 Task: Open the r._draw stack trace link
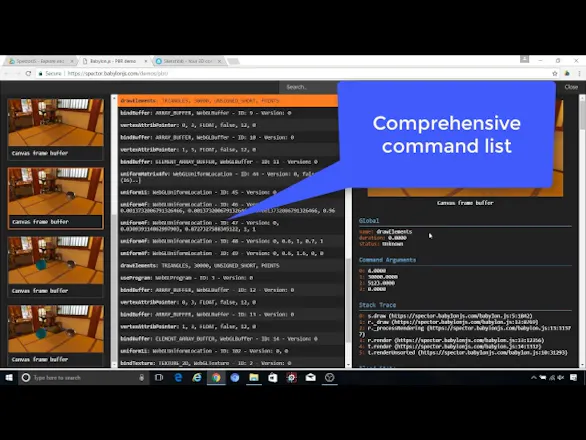point(453,322)
